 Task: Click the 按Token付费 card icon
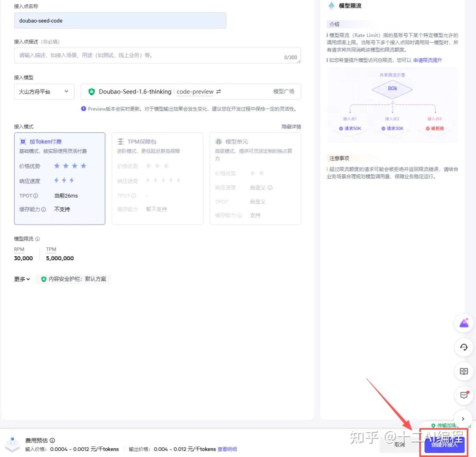(23, 142)
